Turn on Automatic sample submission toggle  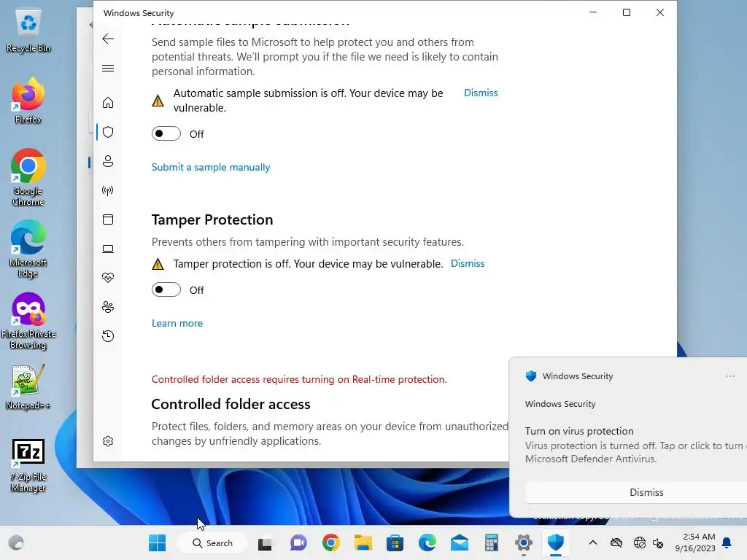coord(166,134)
